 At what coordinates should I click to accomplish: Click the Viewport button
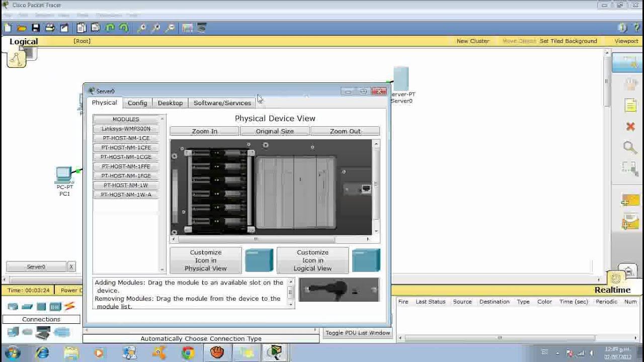[x=626, y=41]
